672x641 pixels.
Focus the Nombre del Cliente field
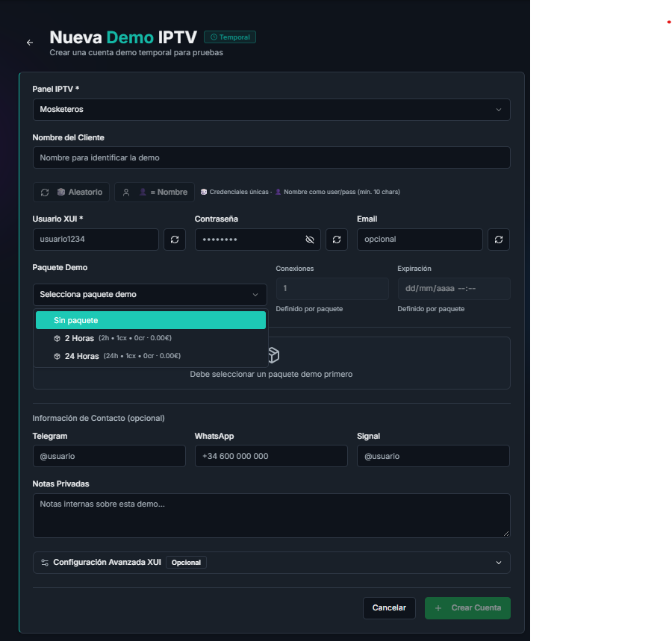[x=271, y=157]
